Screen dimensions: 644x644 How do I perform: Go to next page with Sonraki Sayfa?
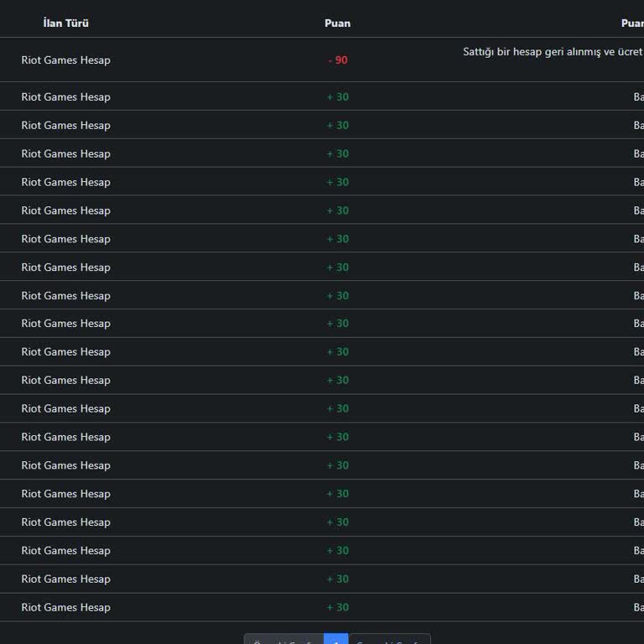point(389,640)
